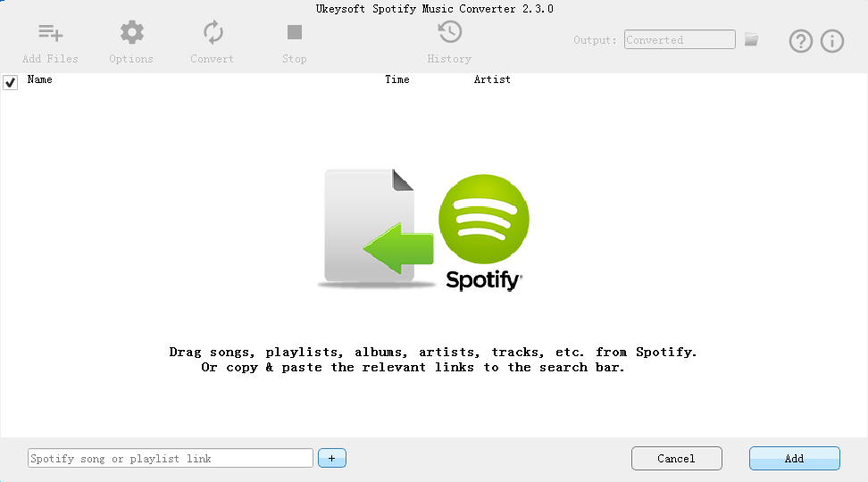
Task: Click the Spotify song or playlist link field
Action: (x=171, y=458)
